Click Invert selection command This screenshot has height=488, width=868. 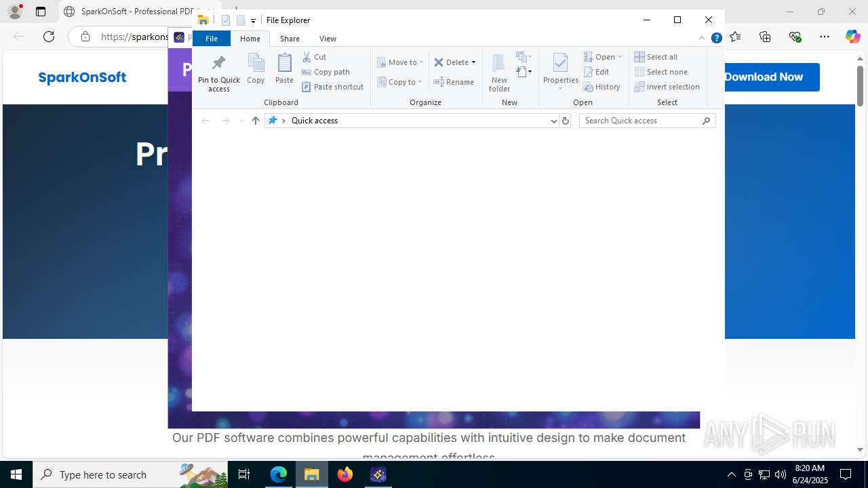tap(667, 87)
